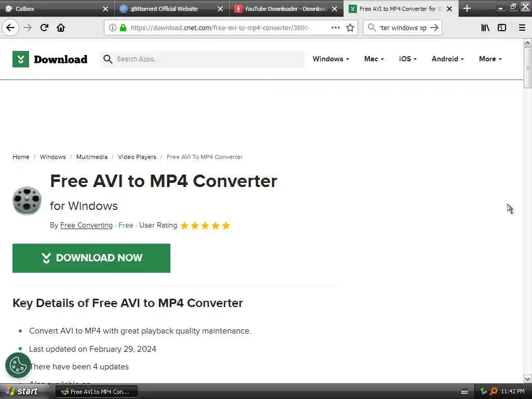Click the Free AVI To MP4 Converter breadcrumb
The image size is (532, 399).
(x=205, y=157)
